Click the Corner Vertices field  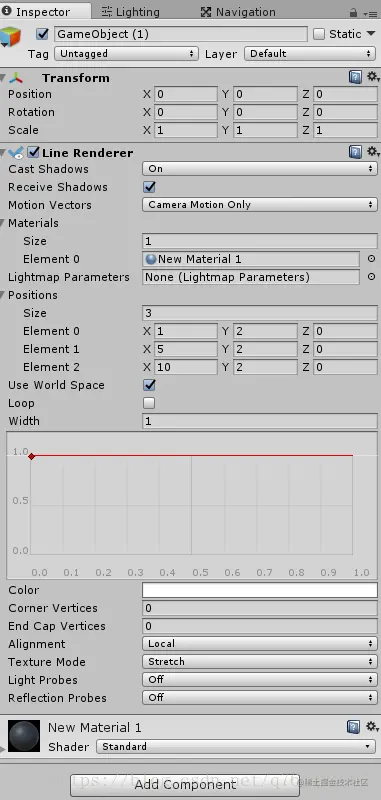click(x=260, y=608)
